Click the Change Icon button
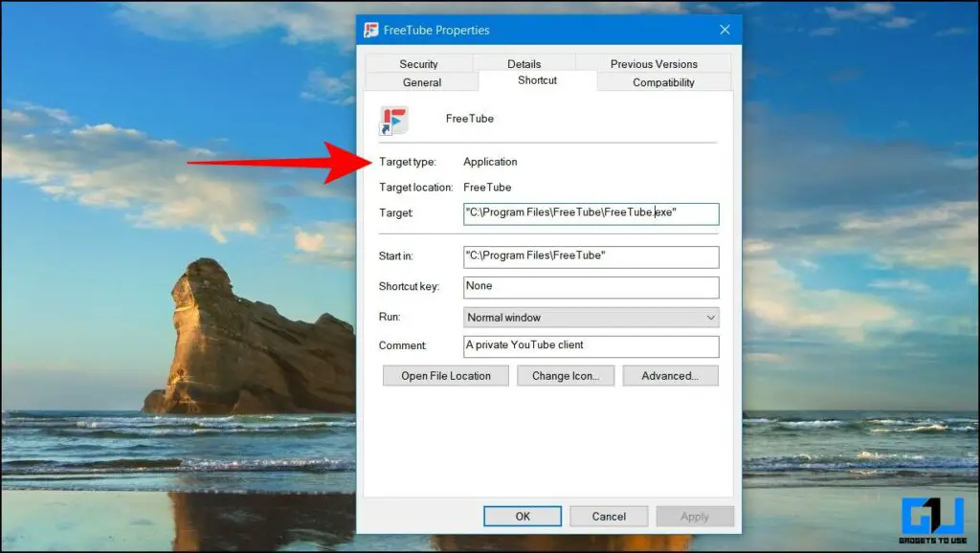The image size is (980, 553). (x=566, y=376)
